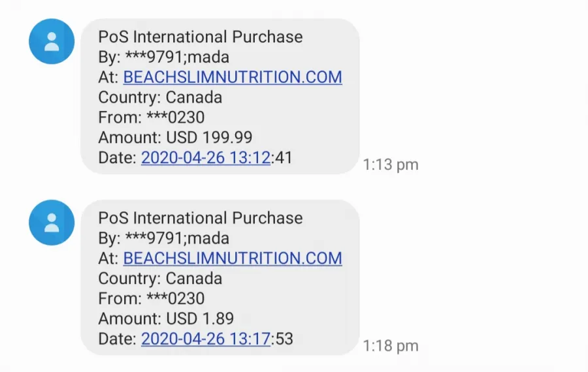The image size is (588, 372).
Task: Open BEACHSLIMNUTRITION.COM link in first message
Action: (233, 77)
